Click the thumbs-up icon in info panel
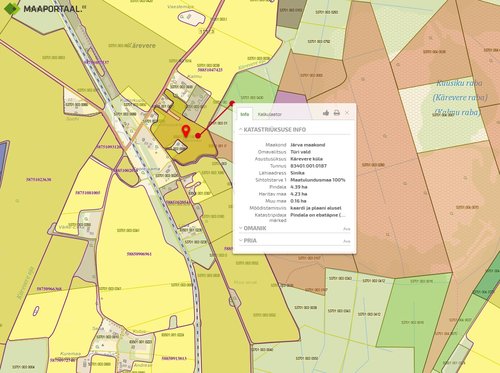The width and height of the screenshot is (500, 373). pos(326,113)
